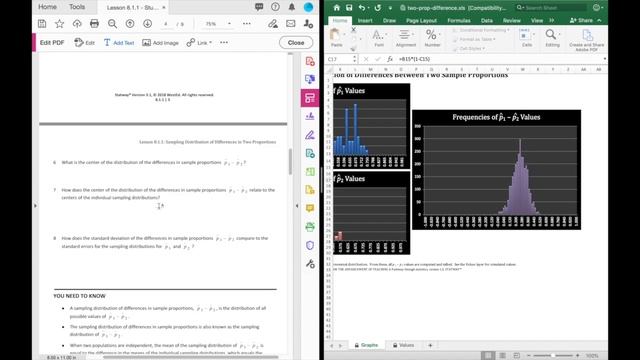The image size is (640, 360).
Task: Open Acrobat help question mark icon
Action: tap(276, 7)
